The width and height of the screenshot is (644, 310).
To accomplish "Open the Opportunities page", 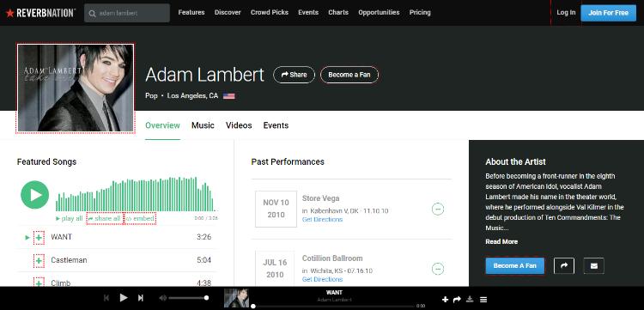I will 379,13.
